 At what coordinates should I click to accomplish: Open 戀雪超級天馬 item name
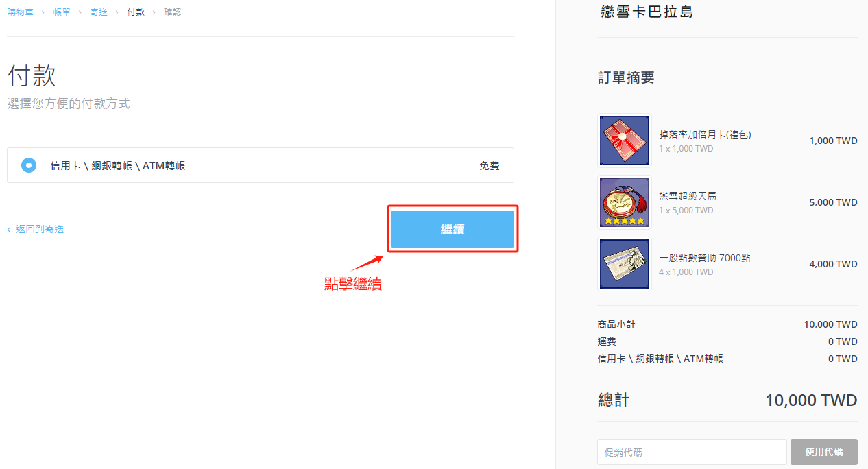point(688,196)
